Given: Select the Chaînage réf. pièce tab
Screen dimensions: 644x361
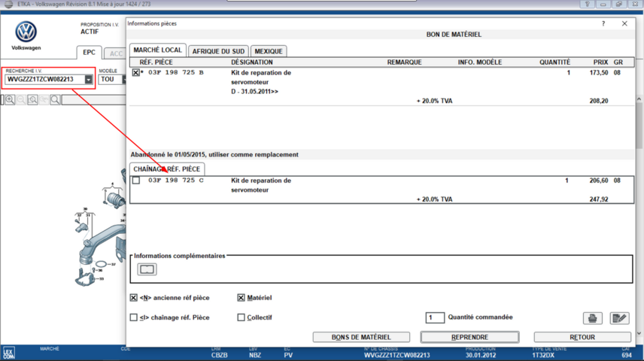Looking at the screenshot, I should (x=167, y=168).
